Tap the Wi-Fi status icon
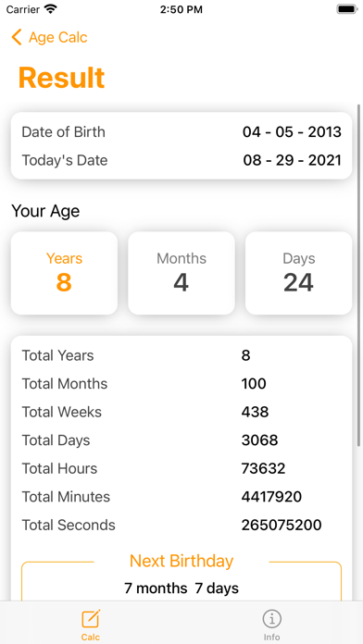The height and width of the screenshot is (644, 363). click(51, 9)
